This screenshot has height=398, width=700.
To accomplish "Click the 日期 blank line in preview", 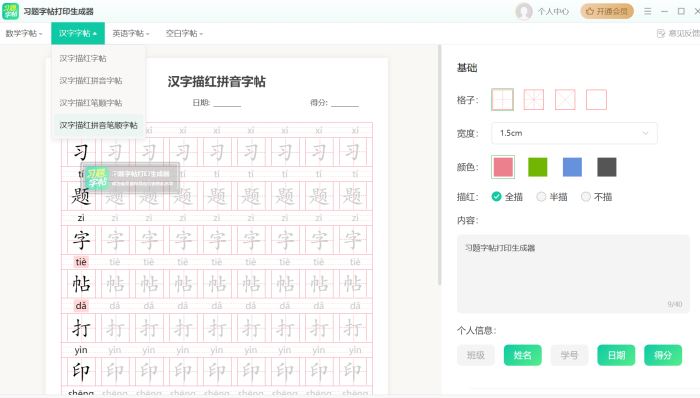I will pyautogui.click(x=227, y=105).
